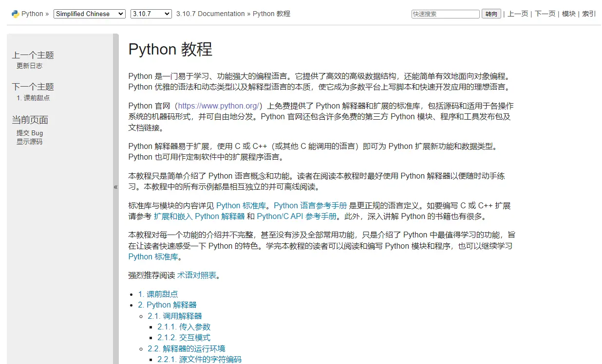Click the Python logo icon

[15, 14]
